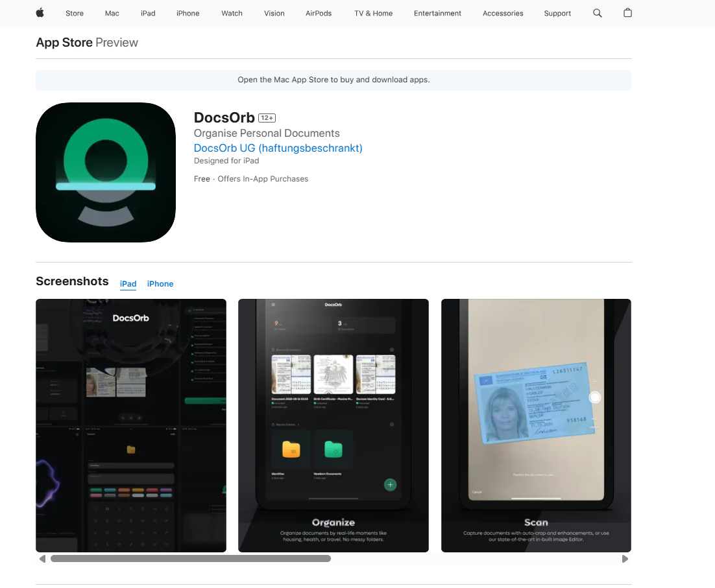Open the Mac menu item
This screenshot has width=715, height=588.
click(x=112, y=13)
